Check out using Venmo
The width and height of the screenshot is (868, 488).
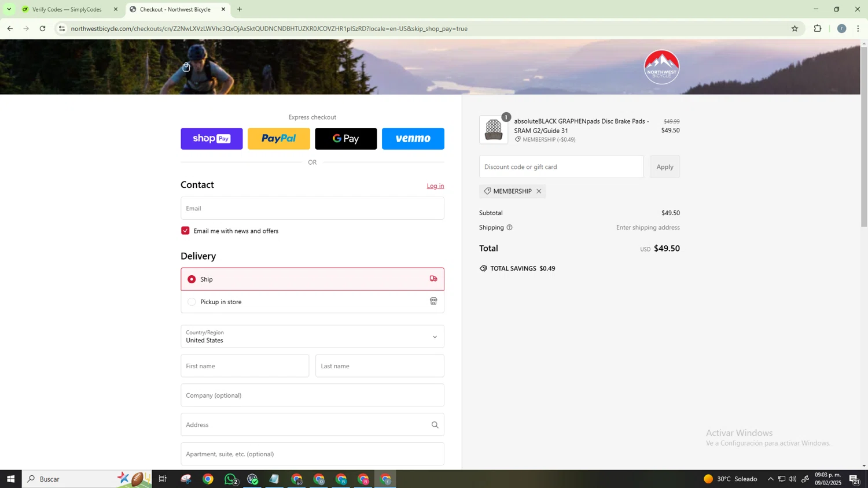pyautogui.click(x=413, y=139)
